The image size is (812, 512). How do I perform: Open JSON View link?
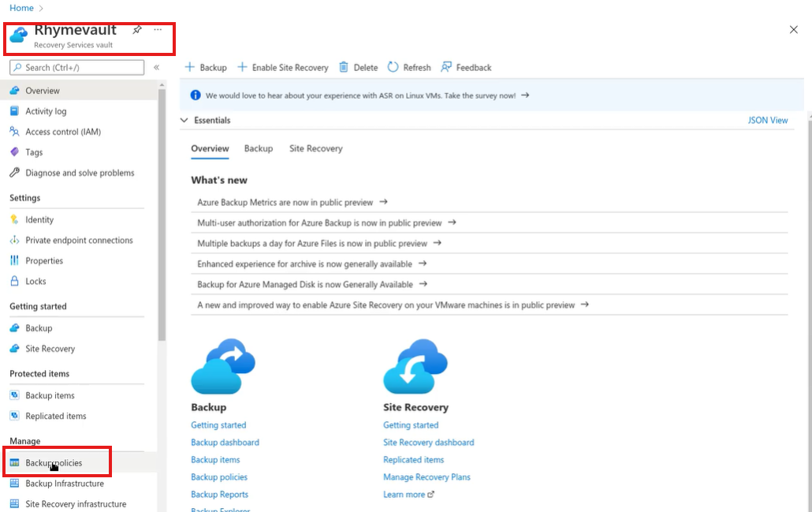(x=768, y=120)
